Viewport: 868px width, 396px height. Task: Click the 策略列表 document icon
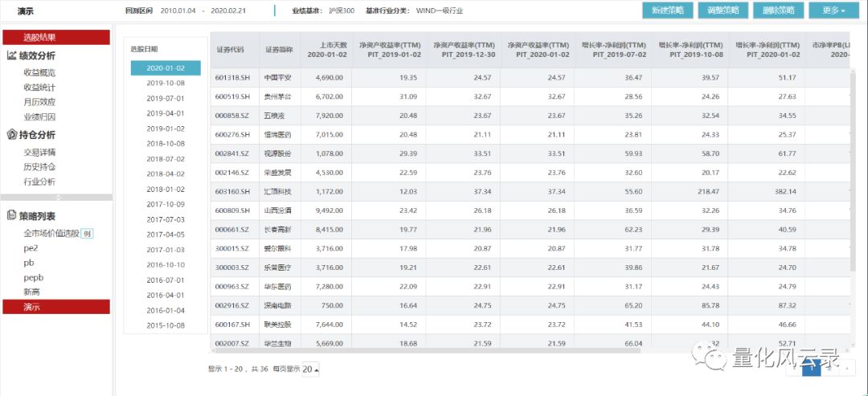point(12,216)
